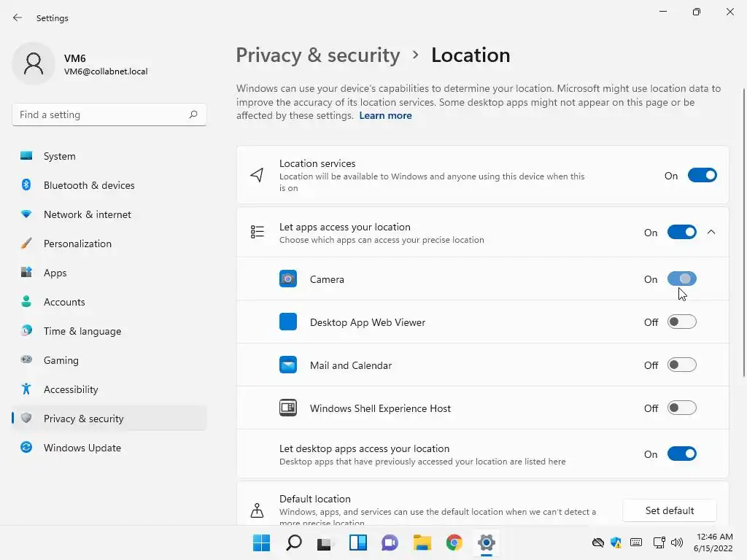The image size is (747, 560).
Task: Click the search magnifier in the Find a setting box
Action: click(193, 114)
